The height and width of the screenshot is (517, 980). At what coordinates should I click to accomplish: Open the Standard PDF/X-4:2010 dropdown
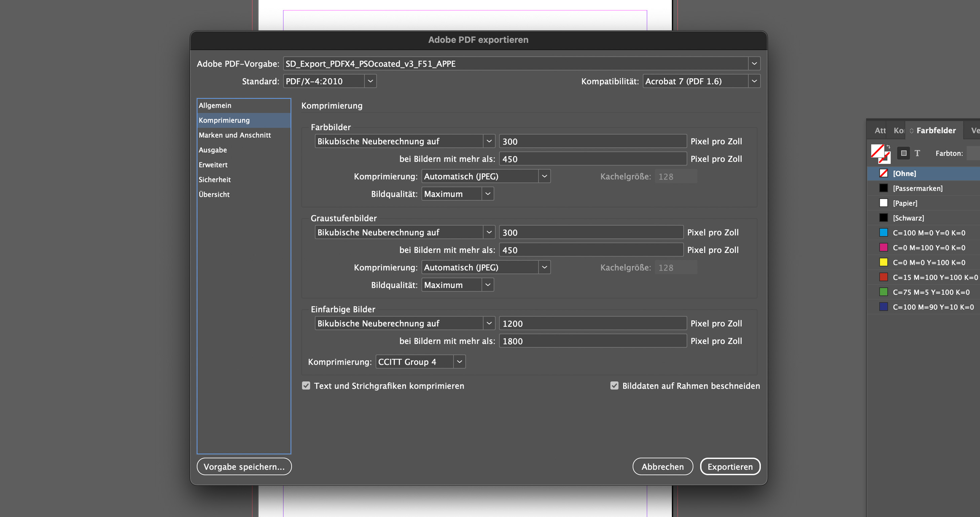[370, 81]
